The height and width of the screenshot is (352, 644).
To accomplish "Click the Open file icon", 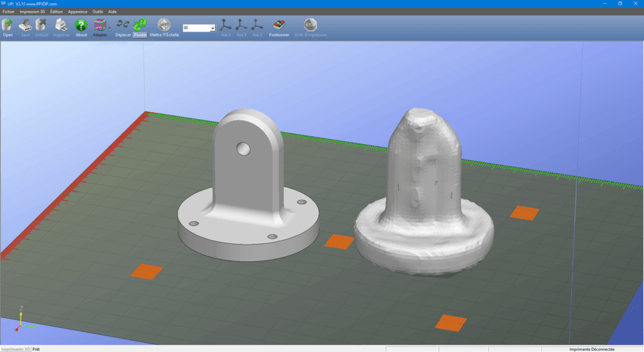I will (7, 25).
